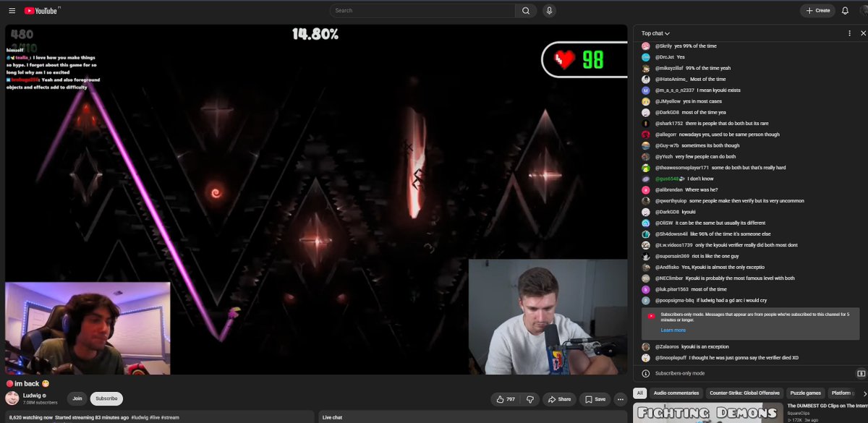Select the Counter-Strike: Global Offensive chip

[x=745, y=393]
